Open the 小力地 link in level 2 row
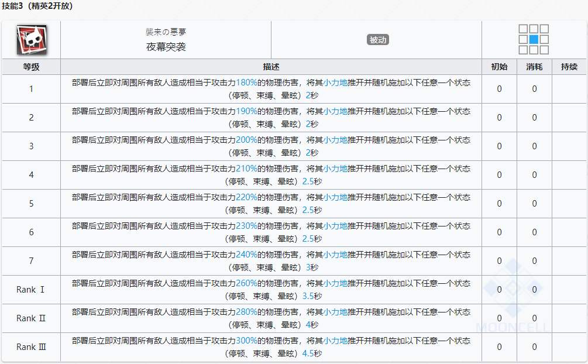Screen dimensions: 588x364 (x=336, y=111)
